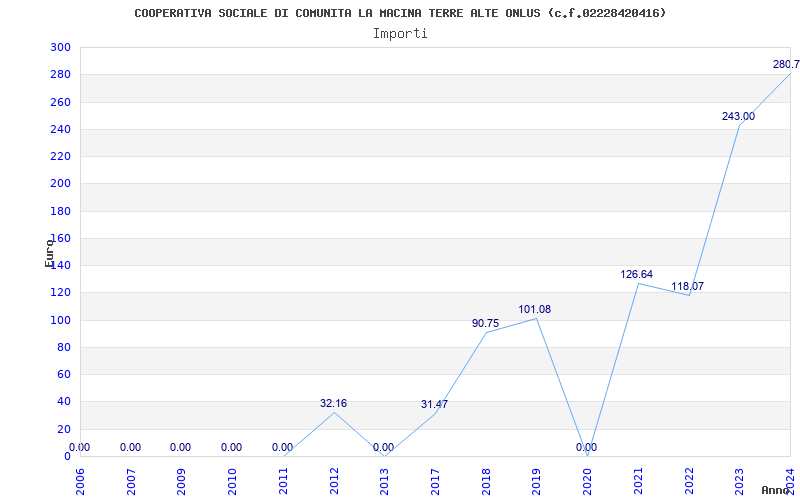
Task: Click the Importi chart subtitle
Action: 400,34
